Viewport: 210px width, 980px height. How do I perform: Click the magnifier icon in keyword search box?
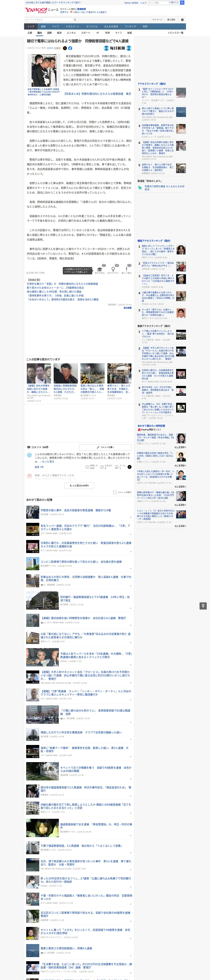(x=75, y=20)
